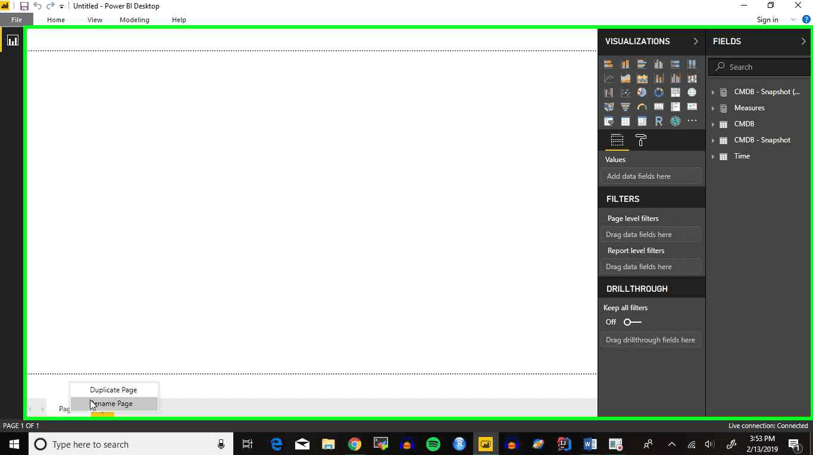Toggle Keep all filters switch

click(633, 322)
